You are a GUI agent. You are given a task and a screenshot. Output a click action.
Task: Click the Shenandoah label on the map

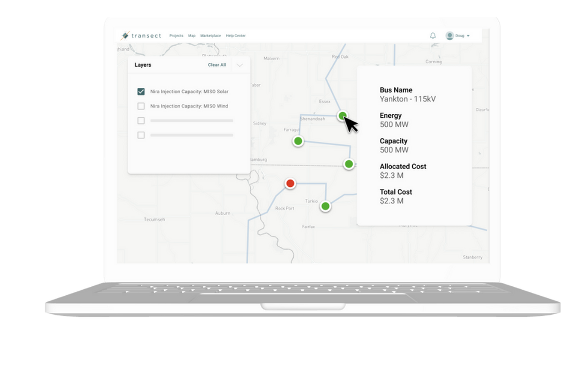[x=313, y=118]
